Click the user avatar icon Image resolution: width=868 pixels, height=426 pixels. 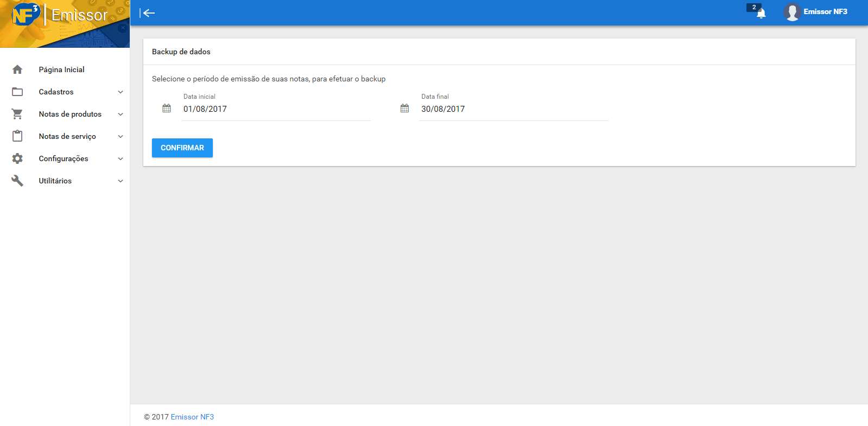coord(792,12)
